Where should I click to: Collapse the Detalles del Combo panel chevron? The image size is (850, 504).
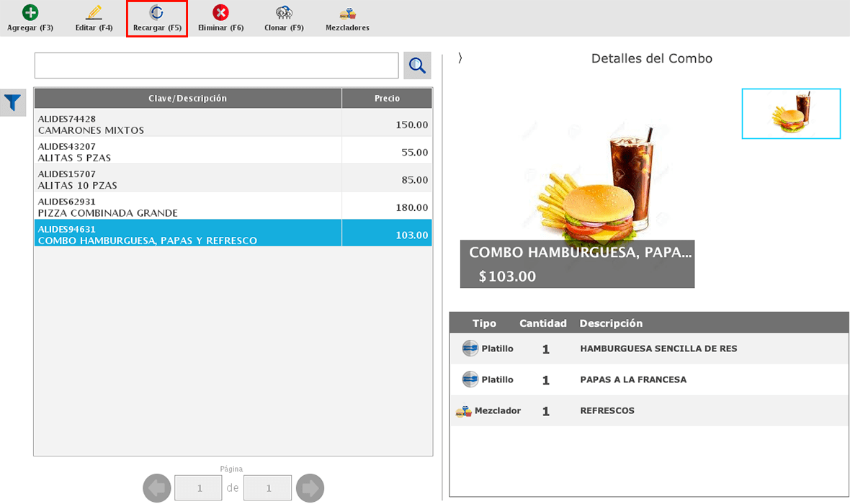coord(460,59)
